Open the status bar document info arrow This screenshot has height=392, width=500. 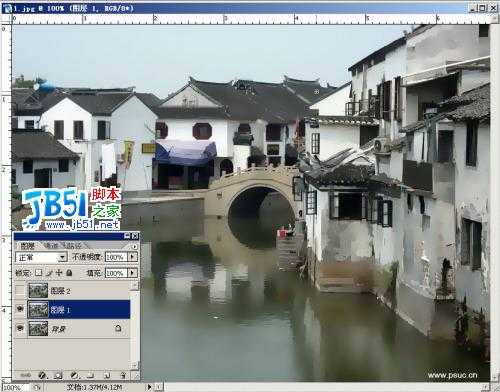149,387
